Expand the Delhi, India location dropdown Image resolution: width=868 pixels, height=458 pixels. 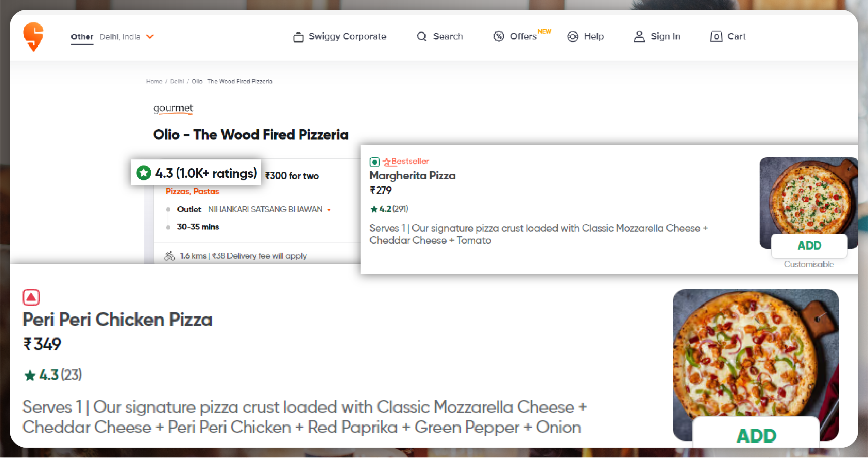150,36
